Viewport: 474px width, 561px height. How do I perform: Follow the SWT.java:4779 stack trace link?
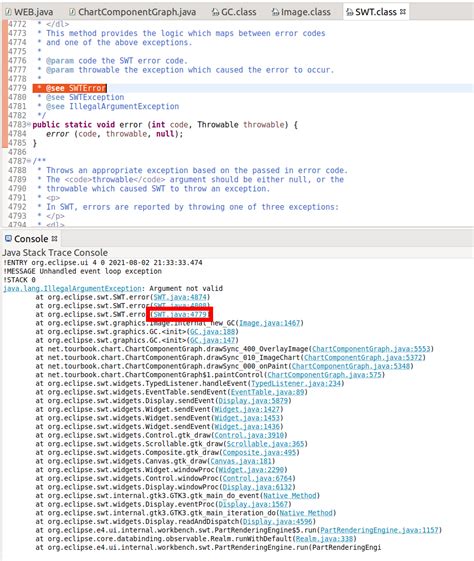point(180,314)
